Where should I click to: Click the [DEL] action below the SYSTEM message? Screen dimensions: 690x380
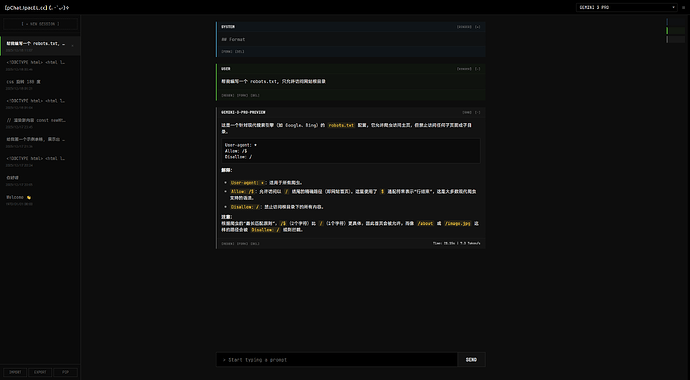(239, 51)
